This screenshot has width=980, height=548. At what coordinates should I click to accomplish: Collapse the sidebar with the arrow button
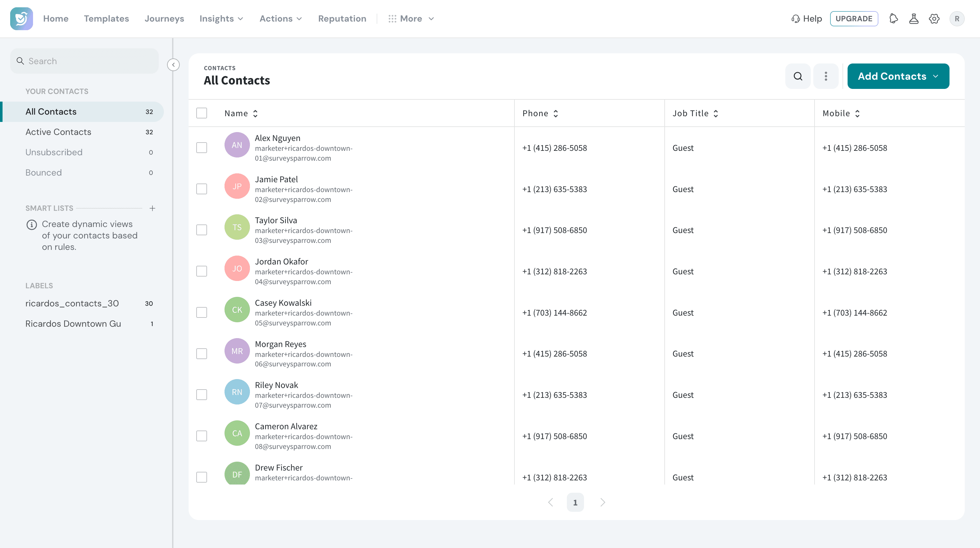[x=173, y=65]
